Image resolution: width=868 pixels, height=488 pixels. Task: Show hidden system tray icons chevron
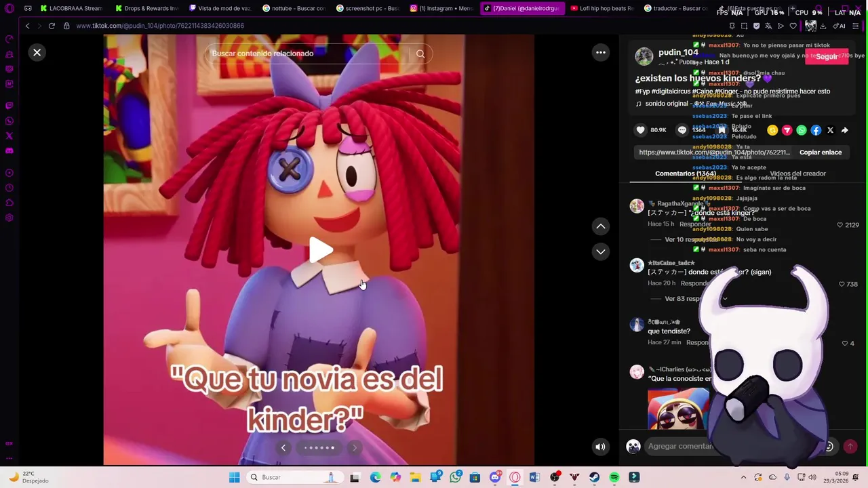tap(743, 477)
